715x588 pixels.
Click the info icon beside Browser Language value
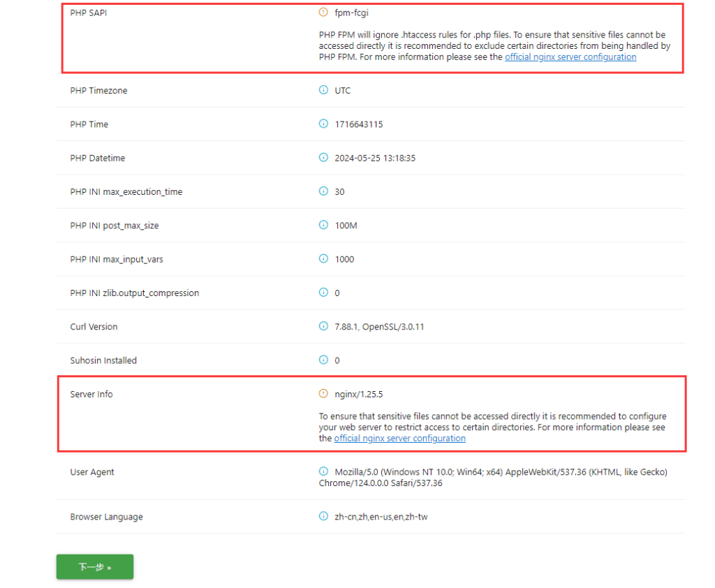click(x=323, y=516)
